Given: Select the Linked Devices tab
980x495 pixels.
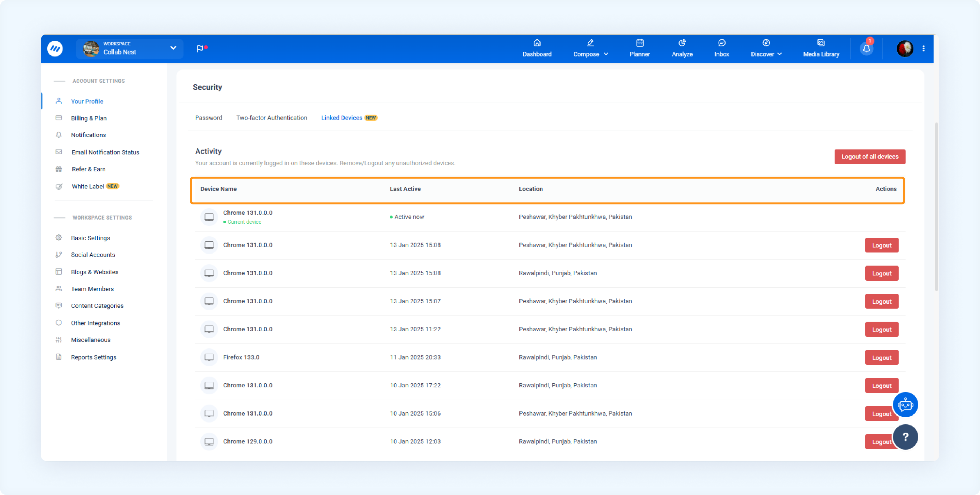Looking at the screenshot, I should [342, 118].
